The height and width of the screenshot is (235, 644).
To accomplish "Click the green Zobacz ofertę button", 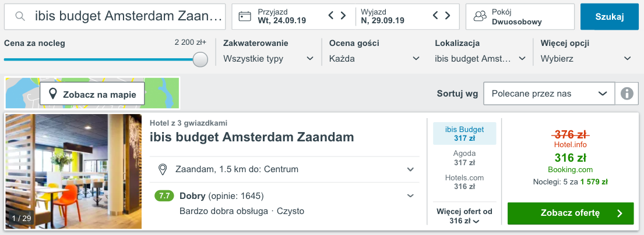I will [x=570, y=213].
